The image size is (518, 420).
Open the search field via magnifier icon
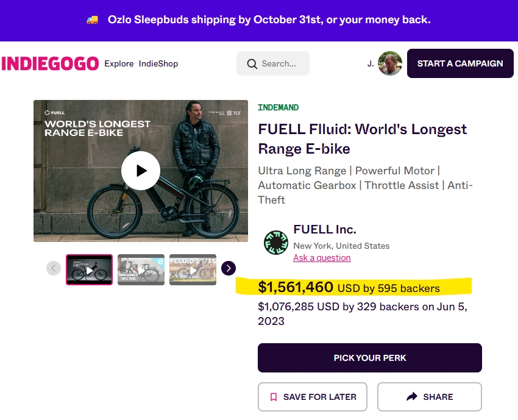coord(252,63)
